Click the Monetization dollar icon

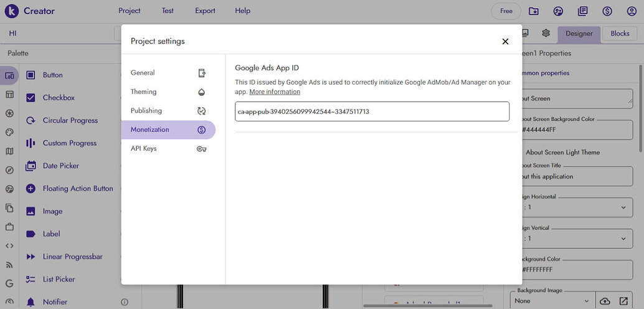click(x=201, y=130)
